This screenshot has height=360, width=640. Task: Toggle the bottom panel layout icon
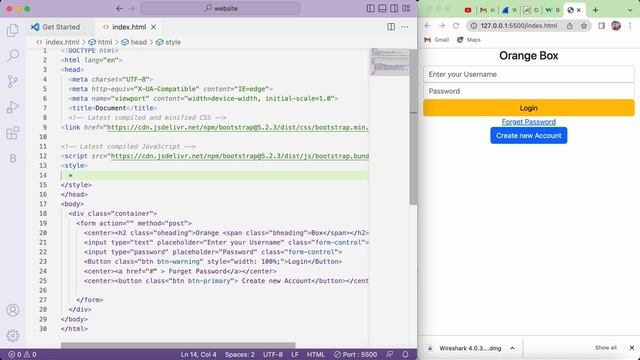point(382,8)
